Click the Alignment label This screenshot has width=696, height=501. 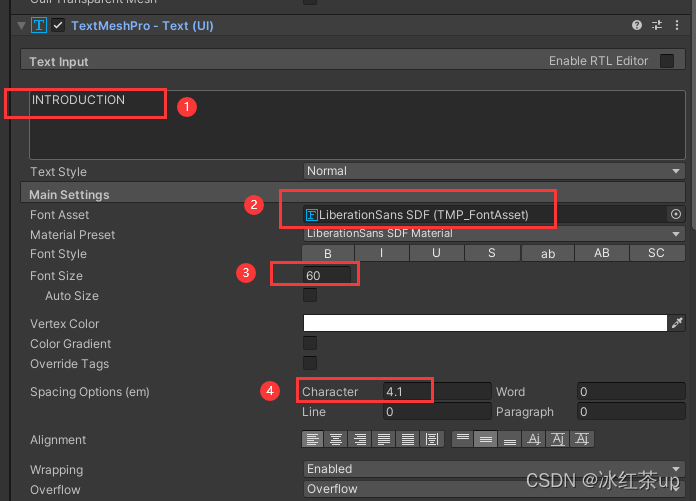58,440
